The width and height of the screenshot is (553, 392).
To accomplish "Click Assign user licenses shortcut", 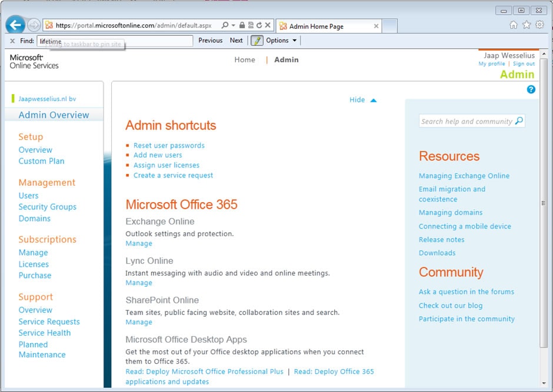I will tap(166, 165).
